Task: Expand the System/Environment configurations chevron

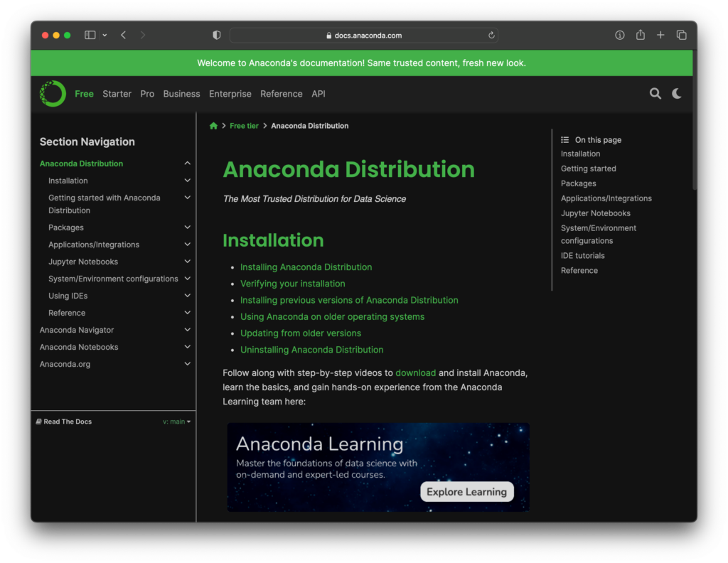Action: [187, 279]
